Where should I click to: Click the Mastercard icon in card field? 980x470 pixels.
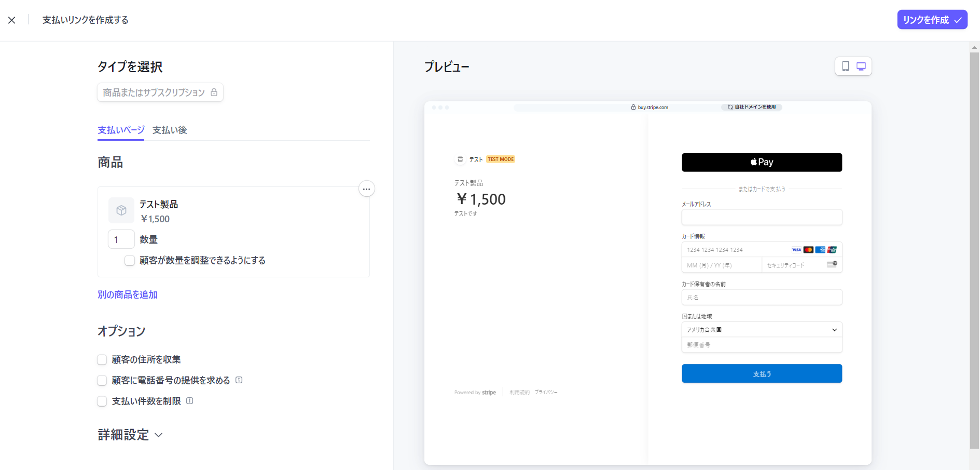[808, 250]
